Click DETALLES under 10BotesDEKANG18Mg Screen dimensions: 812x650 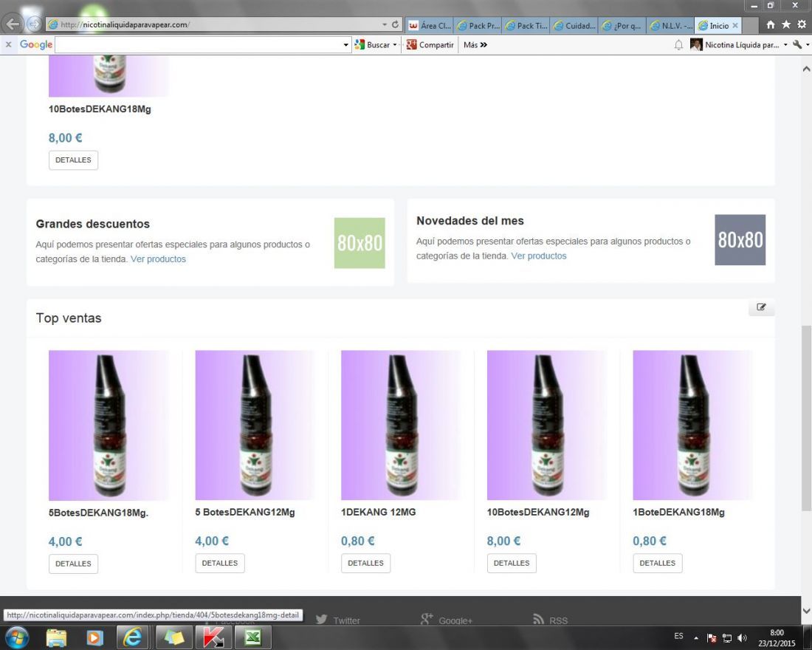pos(73,160)
